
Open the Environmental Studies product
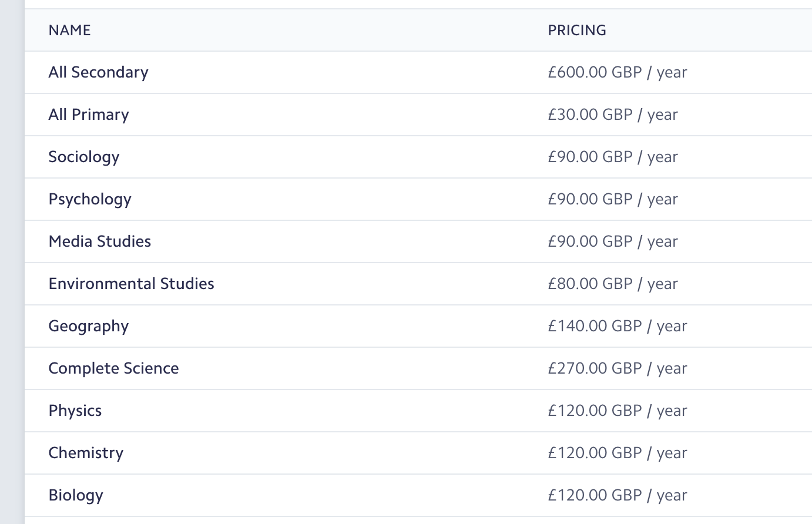point(418,284)
